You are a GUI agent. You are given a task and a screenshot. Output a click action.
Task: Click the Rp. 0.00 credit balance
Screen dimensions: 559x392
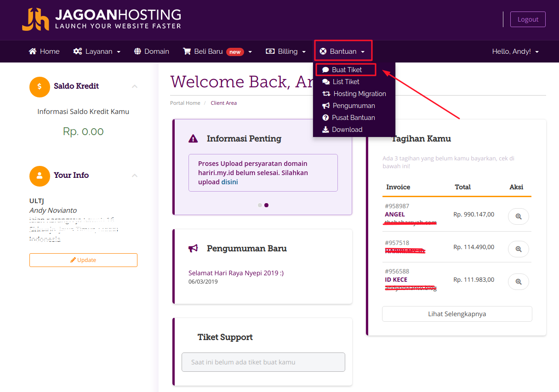click(83, 131)
